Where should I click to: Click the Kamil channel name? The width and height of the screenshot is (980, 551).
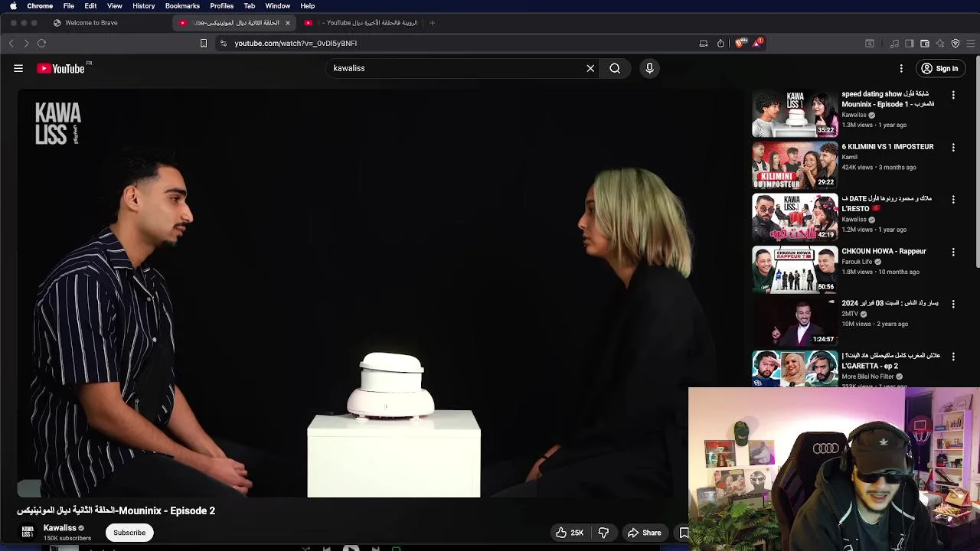pyautogui.click(x=849, y=157)
